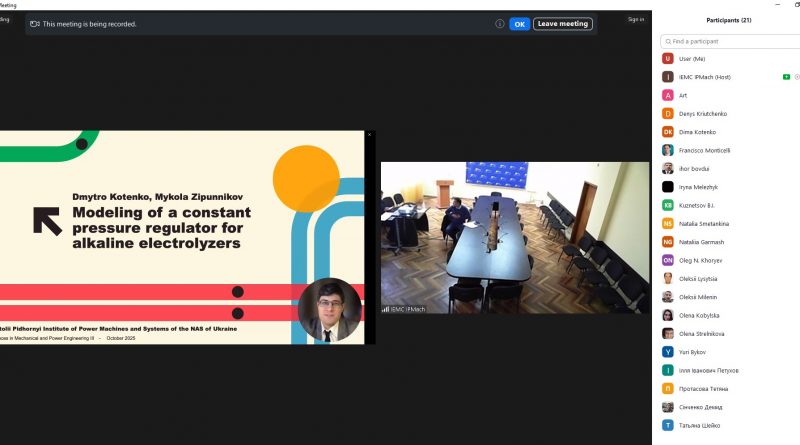Select Olena Strelnikova in participants list

[x=710, y=333]
